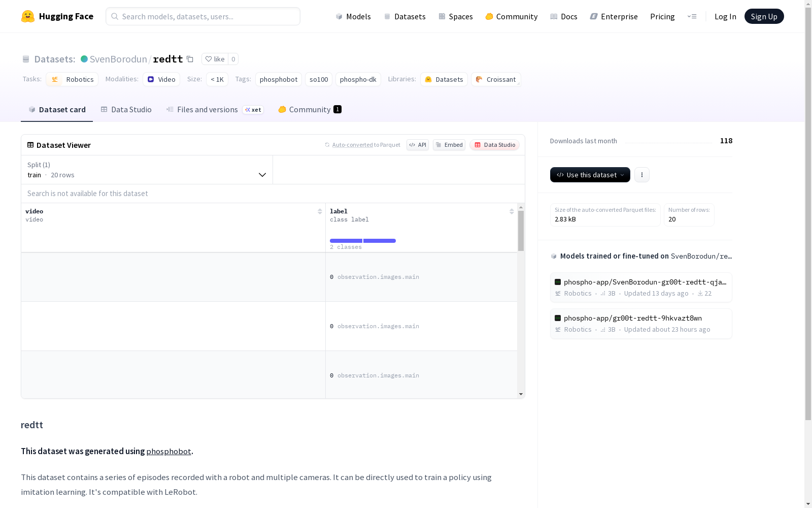
Task: Open the Datasets navigation item
Action: pos(404,16)
